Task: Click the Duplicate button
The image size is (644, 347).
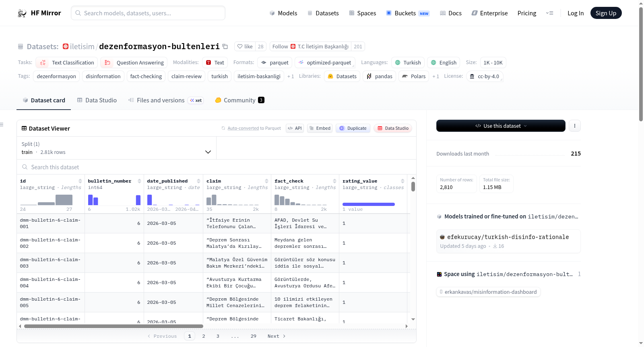Action: [x=353, y=128]
